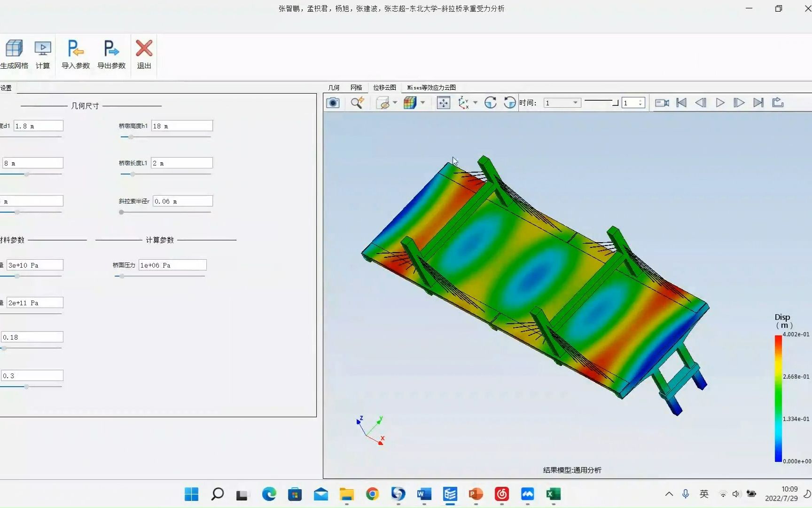Click the XYZ axis orientation icon
812x508 pixels.
coord(464,103)
